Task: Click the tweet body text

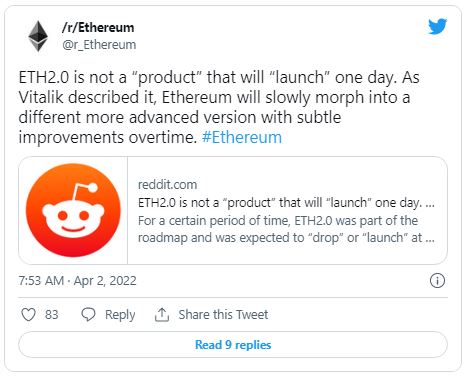Action: coord(219,107)
